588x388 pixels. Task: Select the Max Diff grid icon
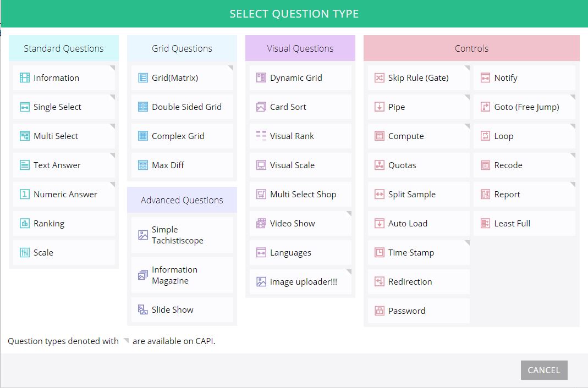pyautogui.click(x=143, y=165)
